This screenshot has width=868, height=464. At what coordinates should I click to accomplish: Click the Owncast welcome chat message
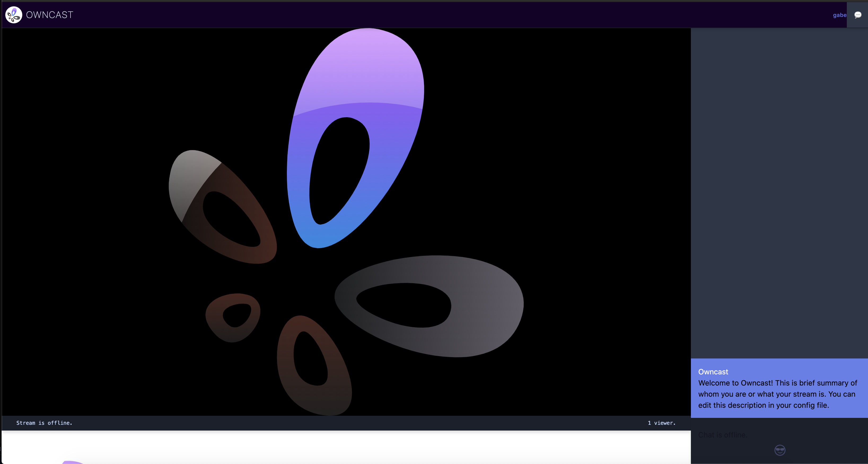click(x=779, y=388)
